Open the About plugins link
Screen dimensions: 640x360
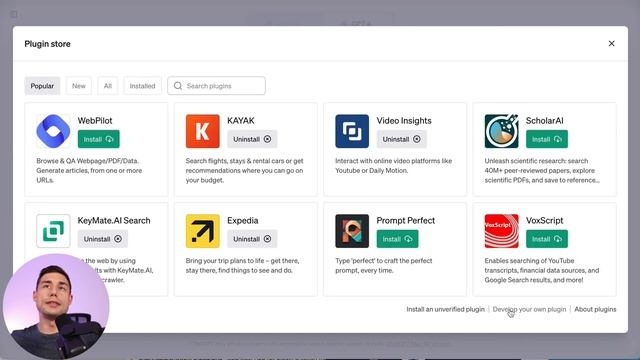coord(595,309)
